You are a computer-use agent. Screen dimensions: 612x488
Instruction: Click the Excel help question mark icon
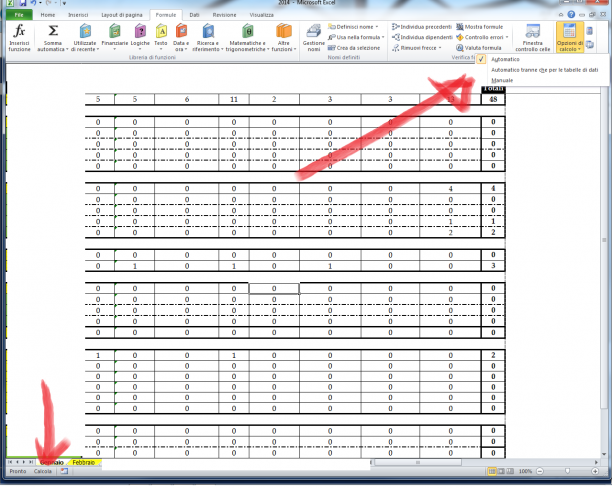571,14
